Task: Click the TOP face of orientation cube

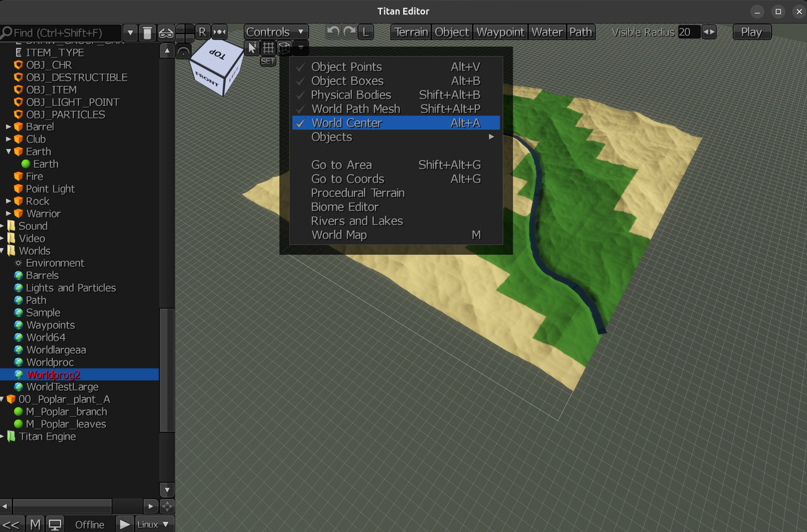Action: tap(216, 55)
